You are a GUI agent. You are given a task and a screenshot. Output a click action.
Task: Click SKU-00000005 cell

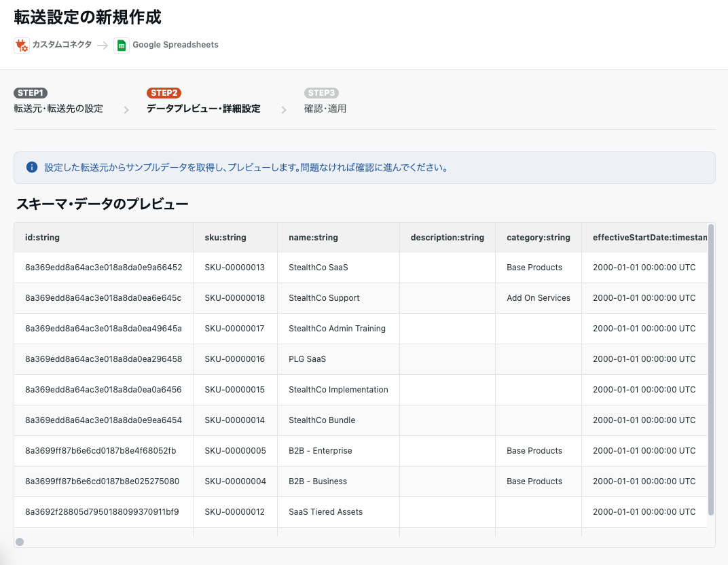(x=236, y=451)
